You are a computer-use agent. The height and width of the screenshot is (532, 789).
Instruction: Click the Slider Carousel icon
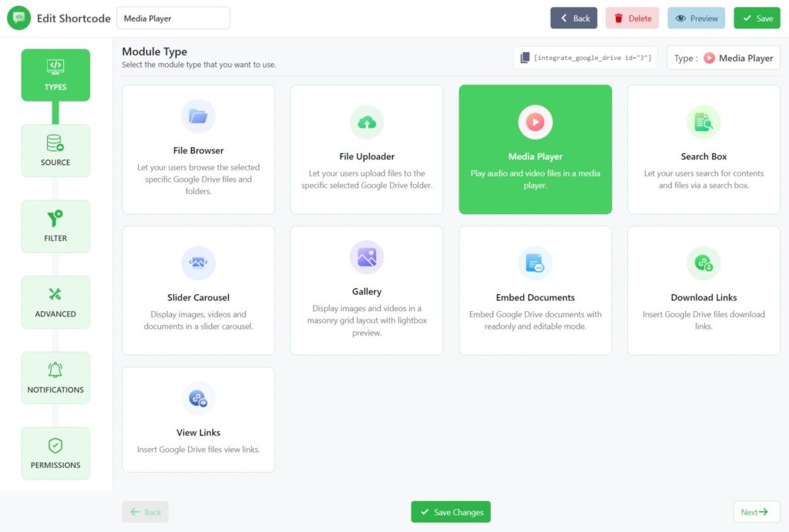tap(198, 263)
